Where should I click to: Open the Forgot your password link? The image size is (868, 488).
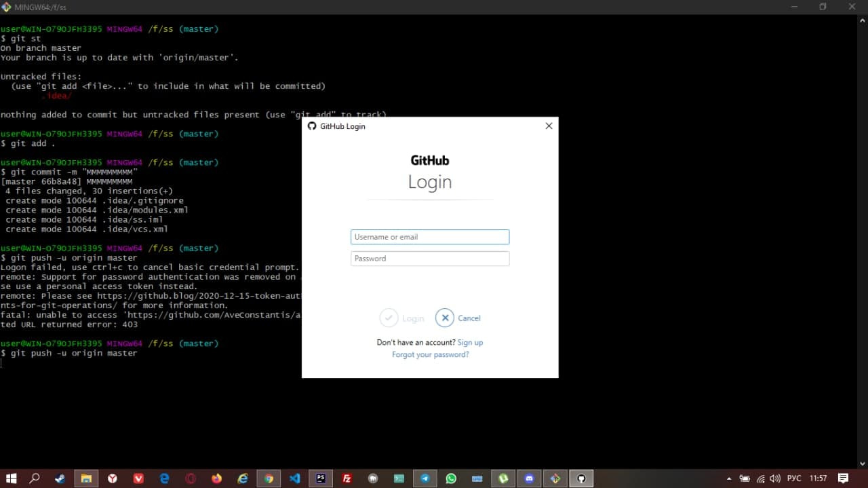pyautogui.click(x=430, y=354)
